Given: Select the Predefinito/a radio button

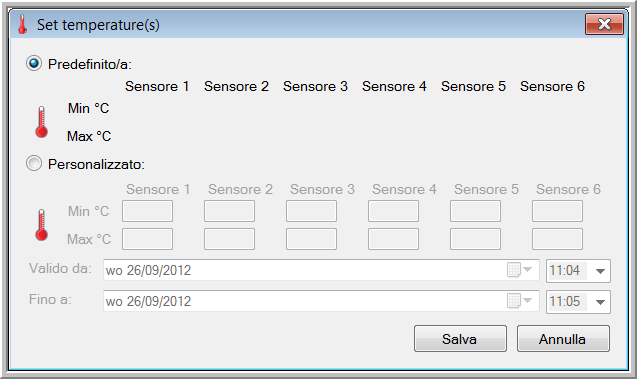Looking at the screenshot, I should tap(34, 63).
